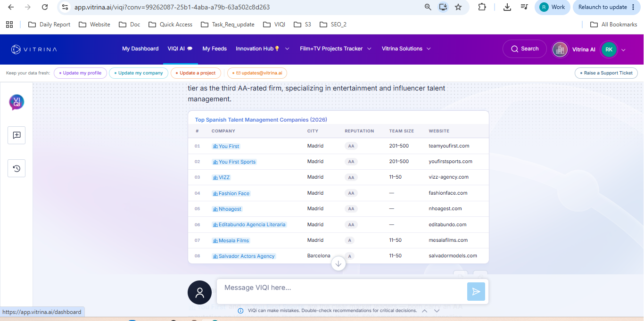Open chat history clock icon in sidebar
This screenshot has height=321, width=644.
pyautogui.click(x=17, y=168)
